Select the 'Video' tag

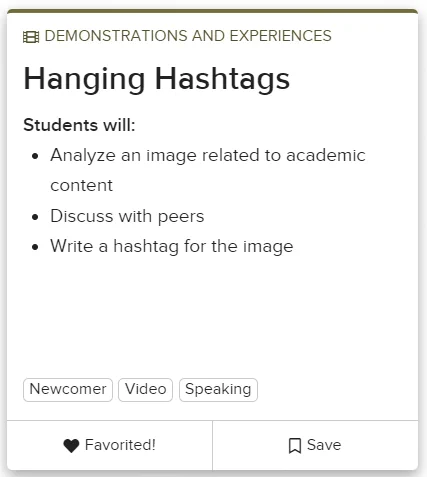[x=146, y=390]
